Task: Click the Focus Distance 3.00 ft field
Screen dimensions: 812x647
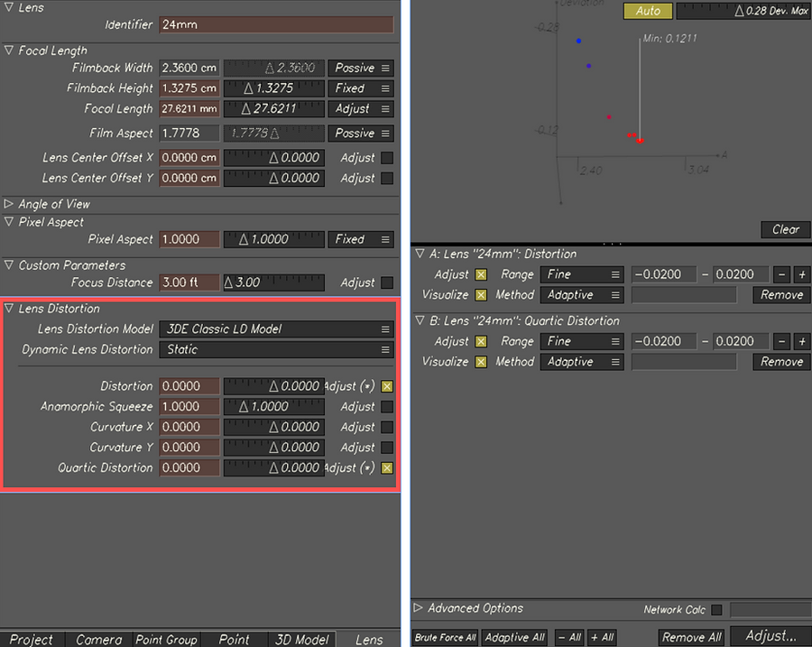Action: (189, 282)
